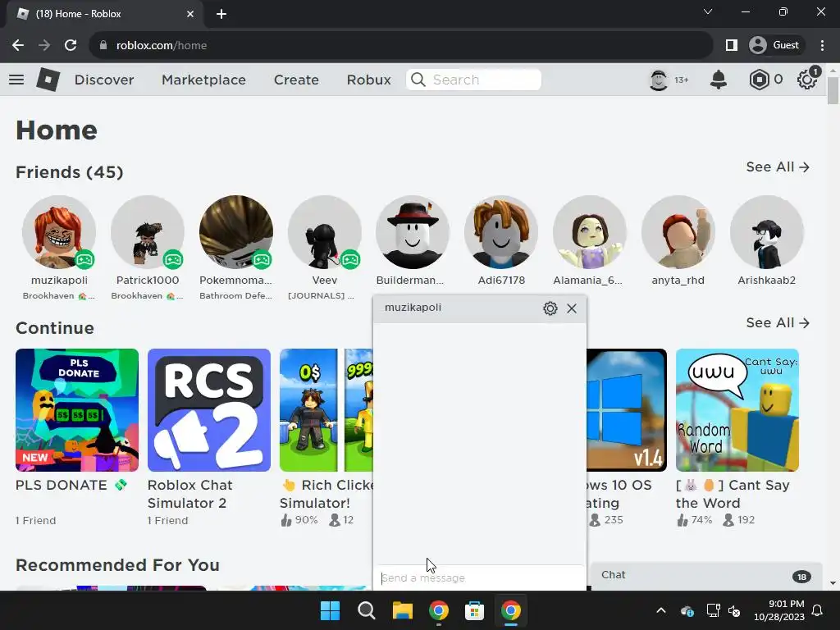View site information lock icon

point(103,46)
